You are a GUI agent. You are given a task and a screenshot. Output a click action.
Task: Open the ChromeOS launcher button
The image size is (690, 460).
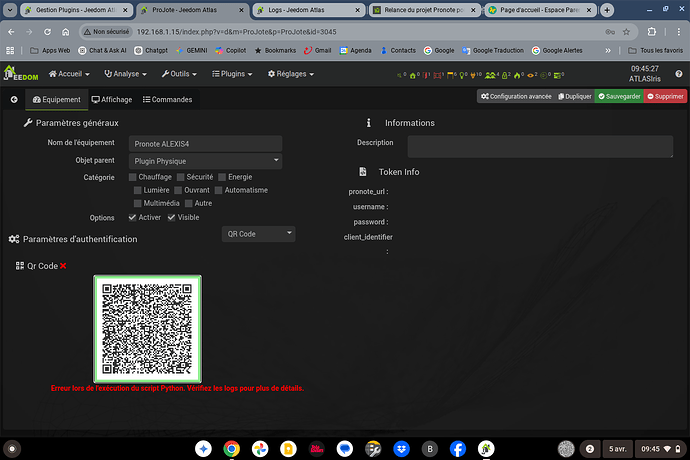pyautogui.click(x=12, y=449)
